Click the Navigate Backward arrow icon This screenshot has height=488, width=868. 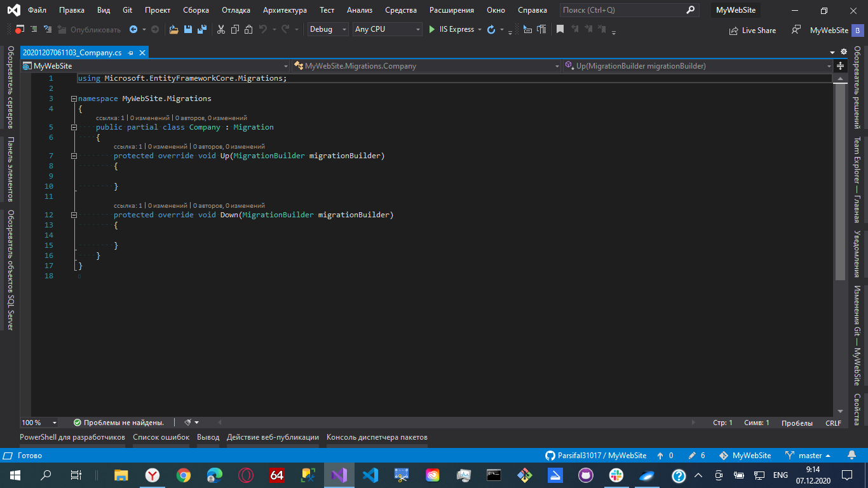[133, 29]
